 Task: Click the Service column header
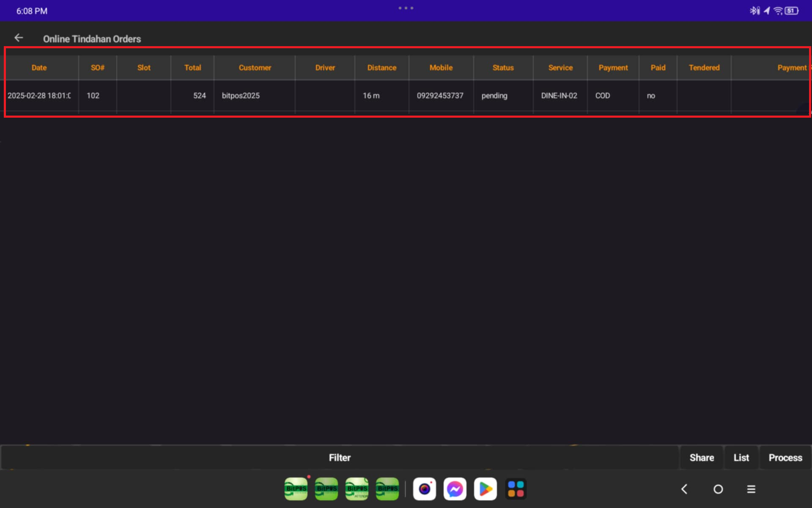[x=560, y=68]
